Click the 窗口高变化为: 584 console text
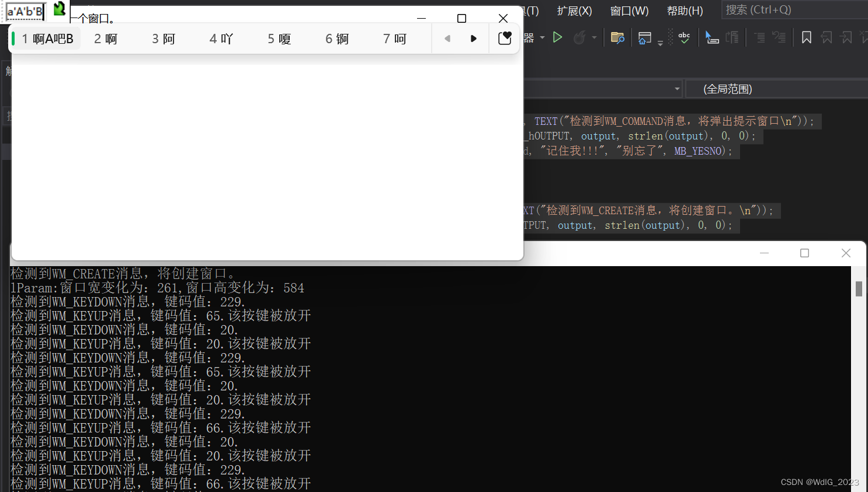The width and height of the screenshot is (868, 492). pos(245,288)
